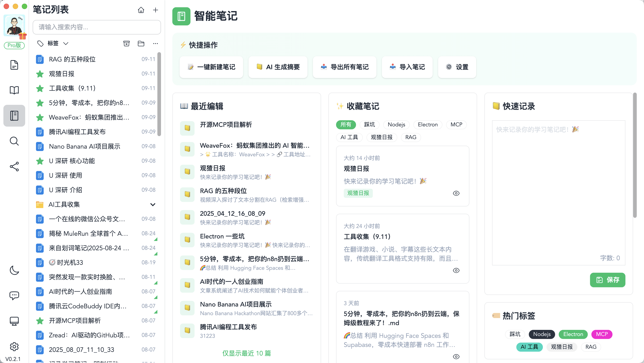
Task: Toggle star on WeaveFox note in list
Action: [x=40, y=118]
